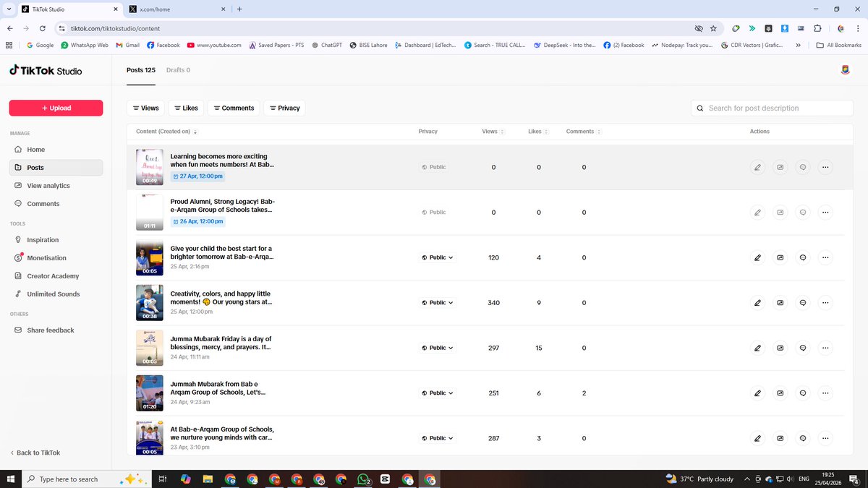Open more options for 'Creativity, colors' post

click(825, 303)
